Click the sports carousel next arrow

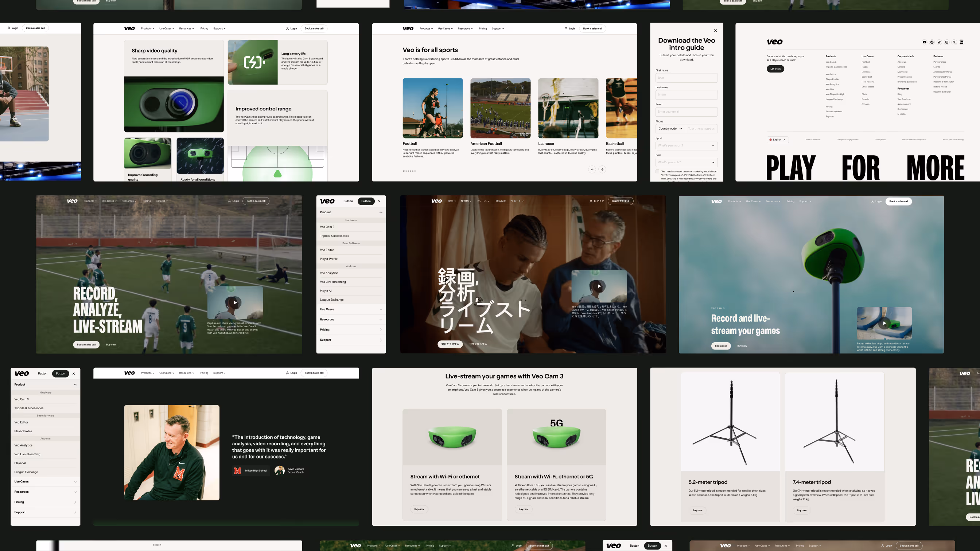coord(602,169)
